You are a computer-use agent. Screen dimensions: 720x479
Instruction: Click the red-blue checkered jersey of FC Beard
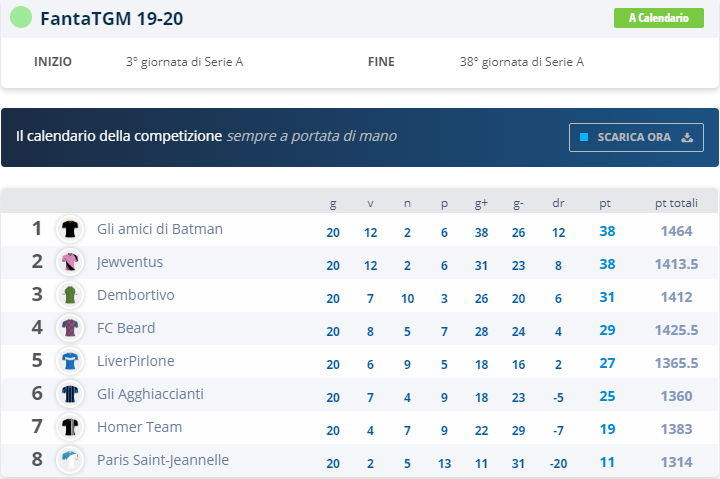tap(70, 328)
